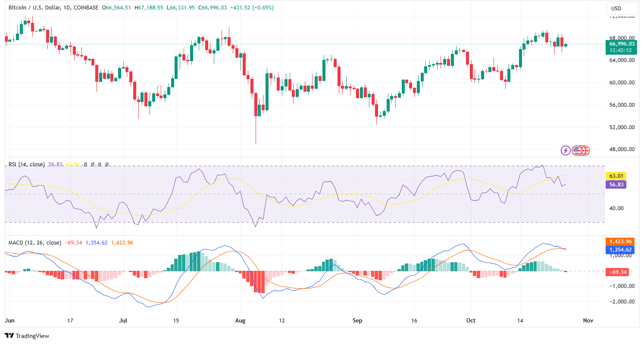644x344 pixels.
Task: Click the Aug date on the time axis
Action: point(241,321)
